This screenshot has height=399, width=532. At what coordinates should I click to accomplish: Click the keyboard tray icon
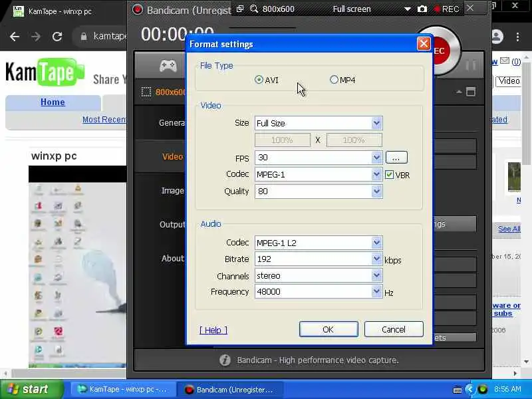pyautogui.click(x=458, y=390)
